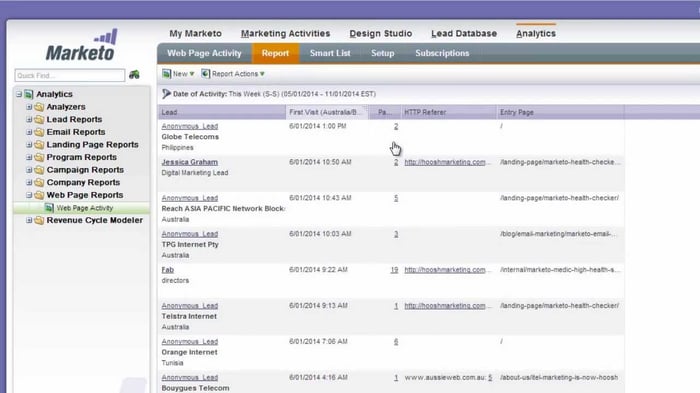Screen dimensions: 700x393
Task: Click page count 6 for Orange Internet
Action: click(x=396, y=342)
